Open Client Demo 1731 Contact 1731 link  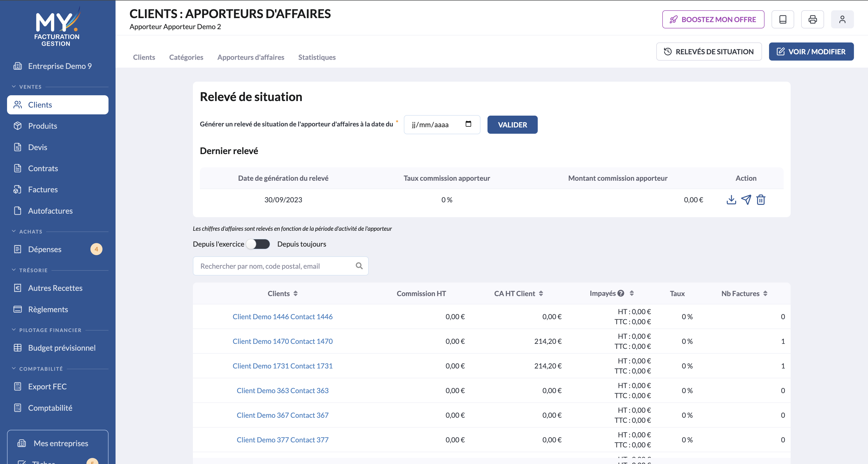click(282, 366)
